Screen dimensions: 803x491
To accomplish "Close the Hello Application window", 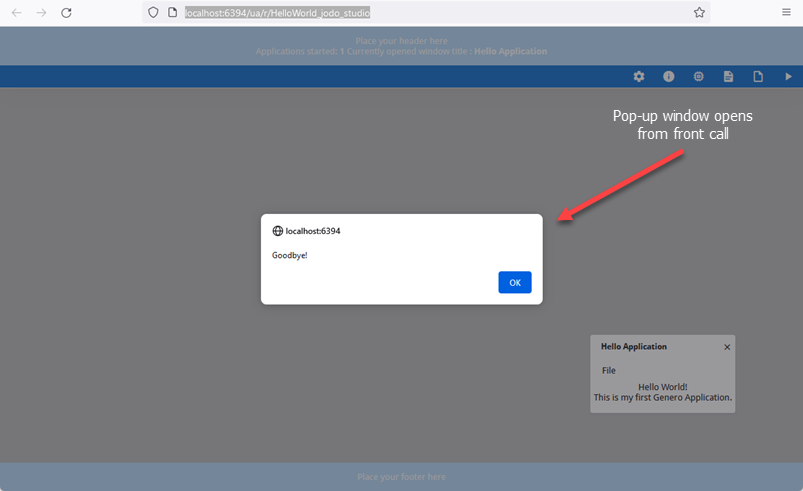I will [727, 347].
